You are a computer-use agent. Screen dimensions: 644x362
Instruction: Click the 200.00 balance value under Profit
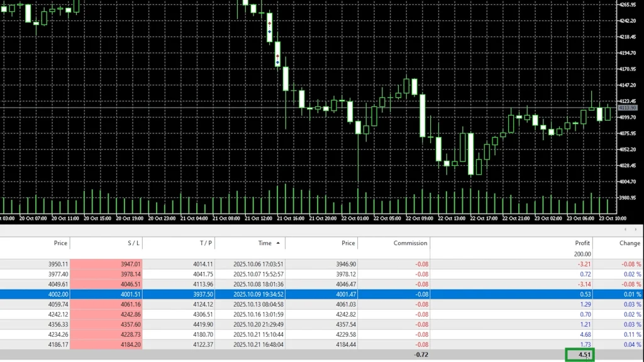pos(580,254)
